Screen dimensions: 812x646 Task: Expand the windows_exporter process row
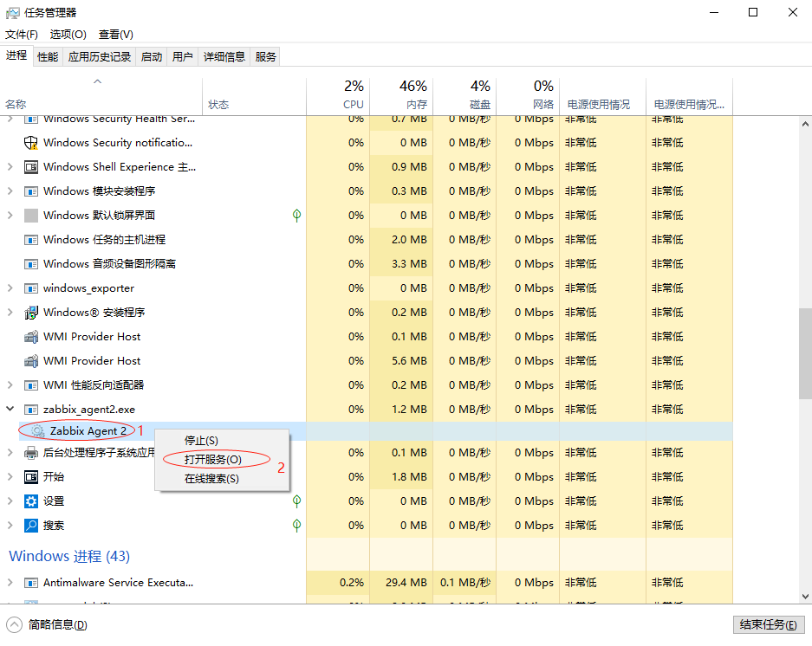tap(10, 288)
